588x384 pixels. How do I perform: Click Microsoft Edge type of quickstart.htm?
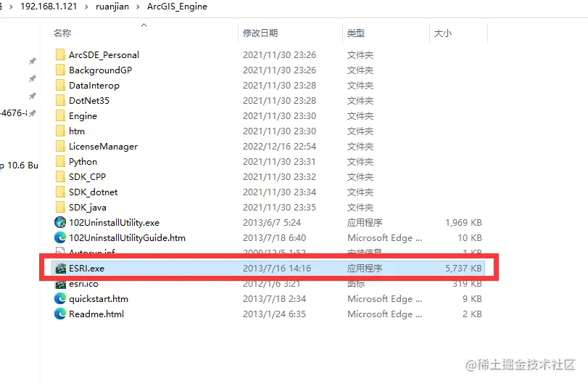click(x=384, y=299)
